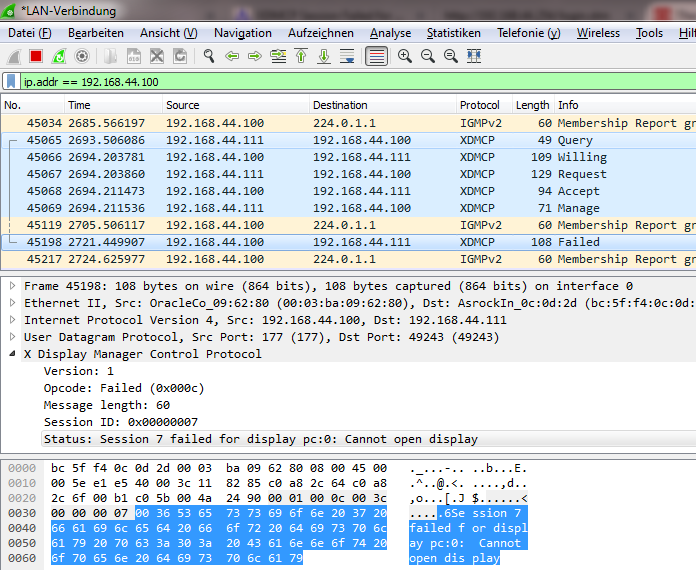This screenshot has width=696, height=570.
Task: Select packet 45069 XDMCP Manage row
Action: 349,208
